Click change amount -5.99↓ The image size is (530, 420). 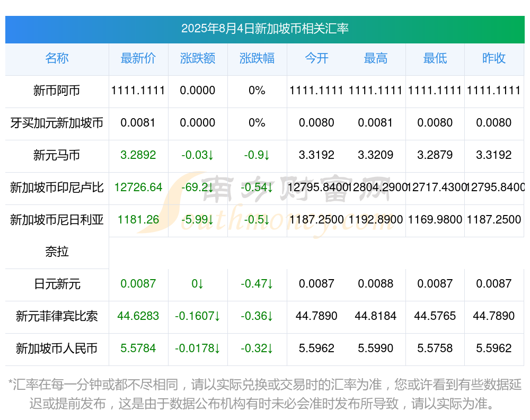197,220
